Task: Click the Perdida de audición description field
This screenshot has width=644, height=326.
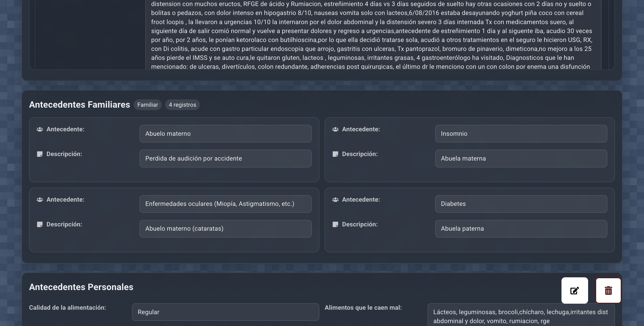Action: click(x=225, y=158)
